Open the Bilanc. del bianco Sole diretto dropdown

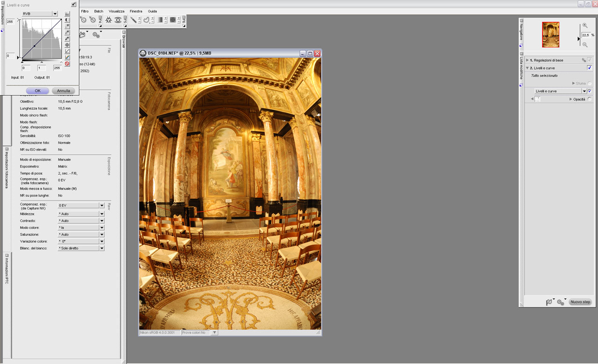point(102,248)
